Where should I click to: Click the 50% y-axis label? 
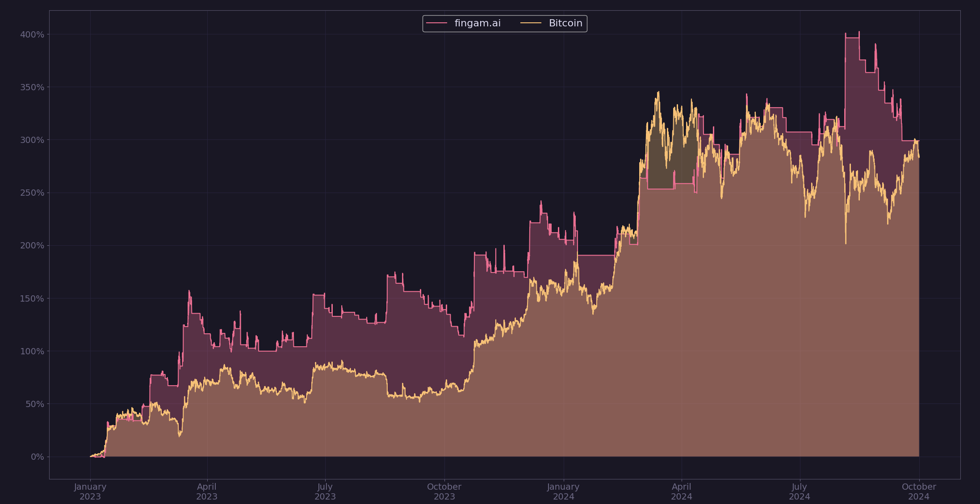pyautogui.click(x=34, y=404)
